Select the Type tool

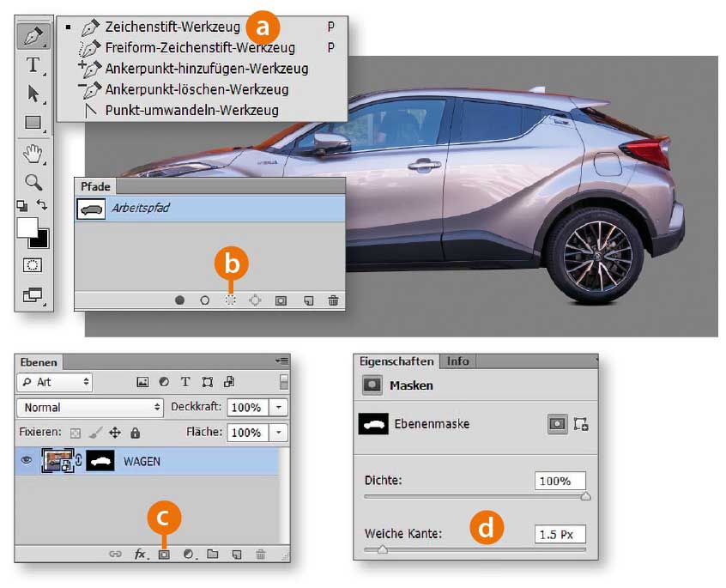pyautogui.click(x=33, y=65)
